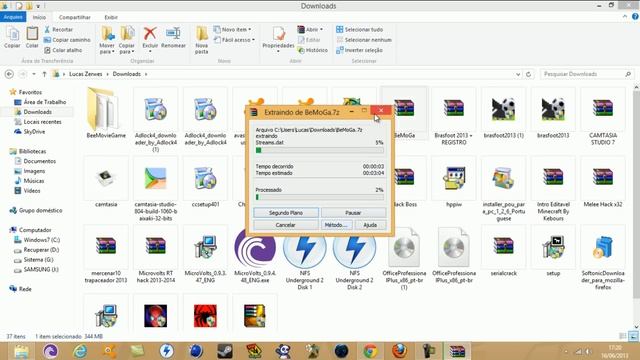
Task: Switch to the Início tab
Action: point(39,17)
